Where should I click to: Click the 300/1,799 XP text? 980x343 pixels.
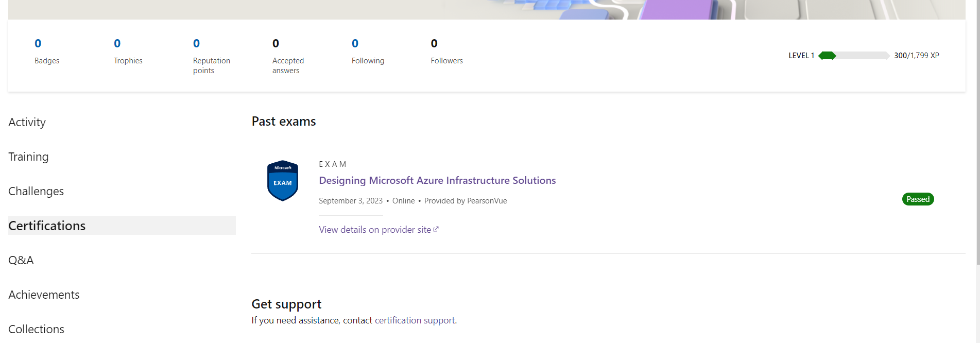(x=917, y=56)
